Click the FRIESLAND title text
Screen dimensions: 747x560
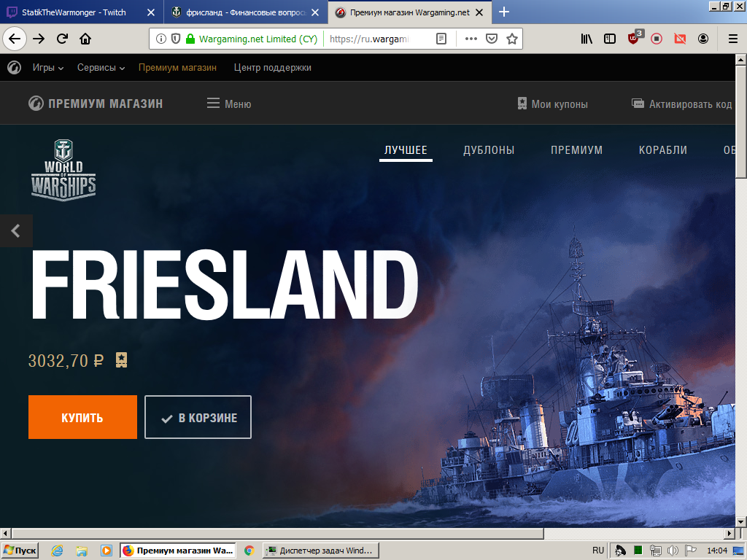224,285
